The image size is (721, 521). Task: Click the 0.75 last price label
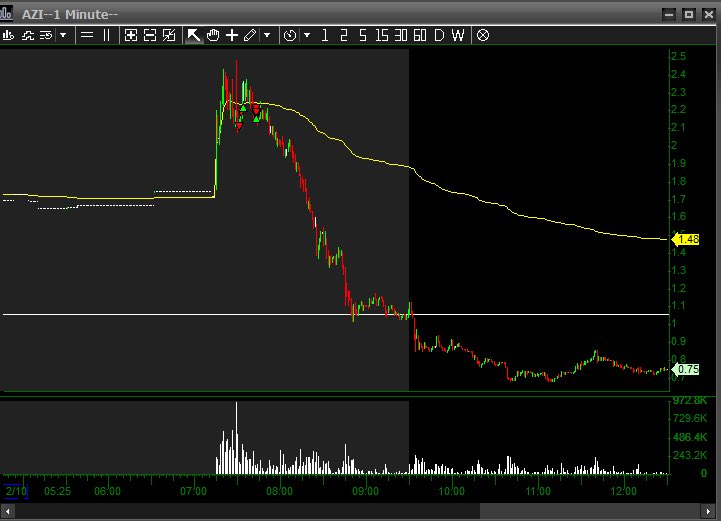coord(686,369)
